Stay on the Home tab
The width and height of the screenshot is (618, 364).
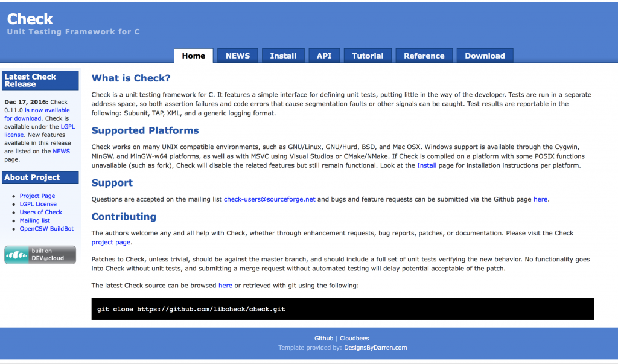(193, 56)
